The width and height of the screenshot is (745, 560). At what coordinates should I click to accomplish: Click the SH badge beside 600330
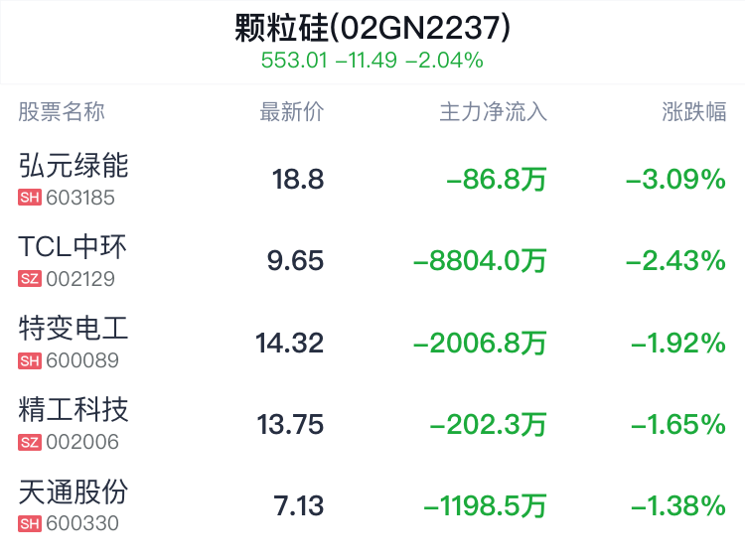[30, 523]
